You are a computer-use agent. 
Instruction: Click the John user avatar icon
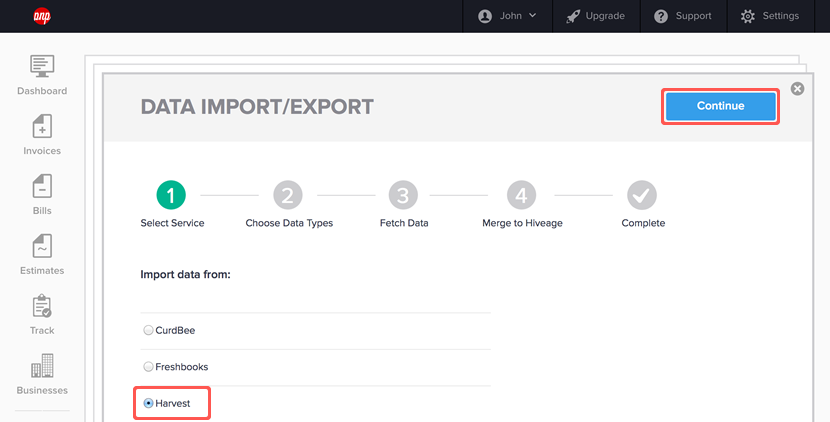tap(485, 16)
